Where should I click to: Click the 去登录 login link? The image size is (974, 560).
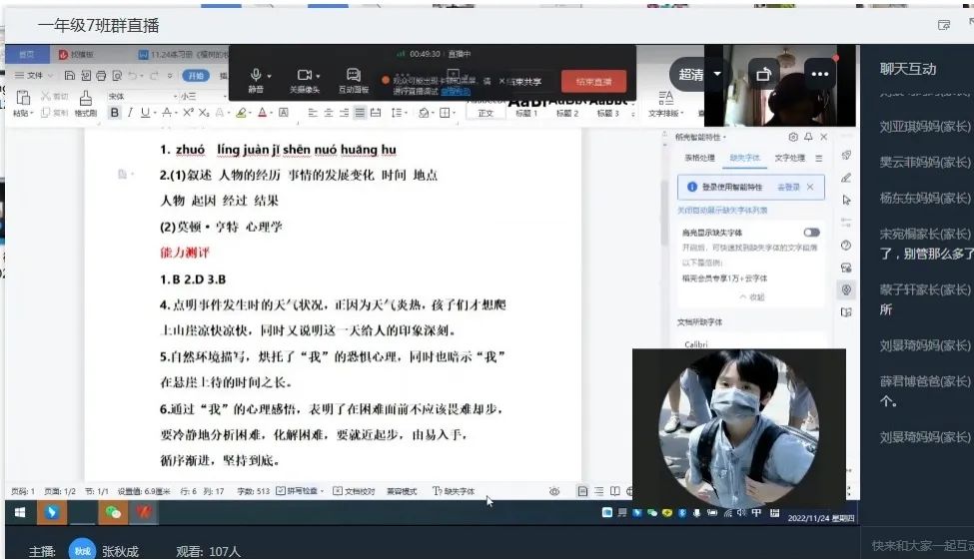click(788, 187)
